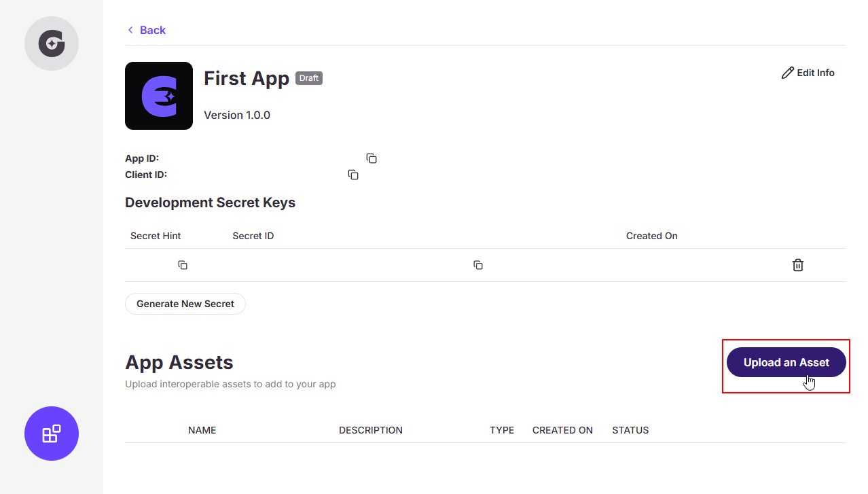Viewport: 868px width, 494px height.
Task: Click the NAME column header
Action: click(x=202, y=429)
